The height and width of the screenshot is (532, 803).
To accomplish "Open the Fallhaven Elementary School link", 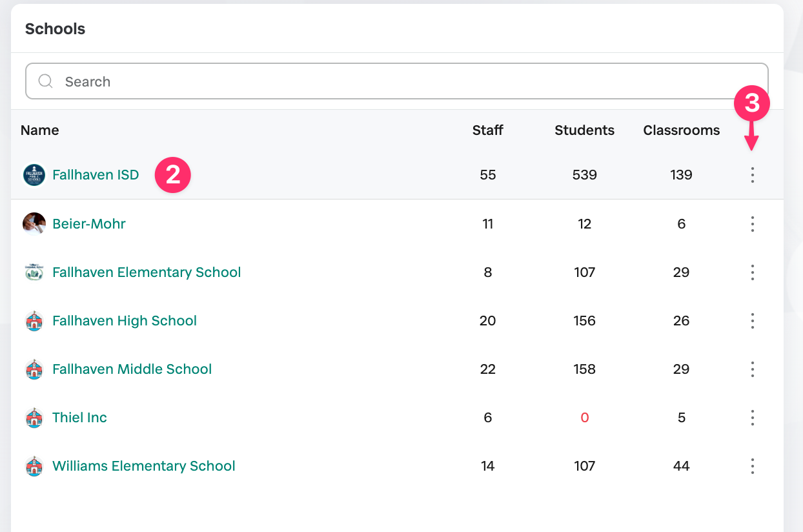I will tap(147, 272).
